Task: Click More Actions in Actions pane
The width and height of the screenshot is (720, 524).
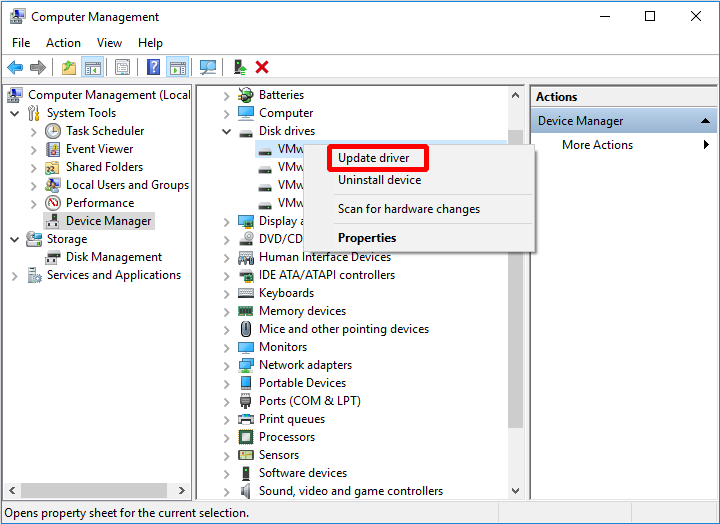Action: (597, 145)
